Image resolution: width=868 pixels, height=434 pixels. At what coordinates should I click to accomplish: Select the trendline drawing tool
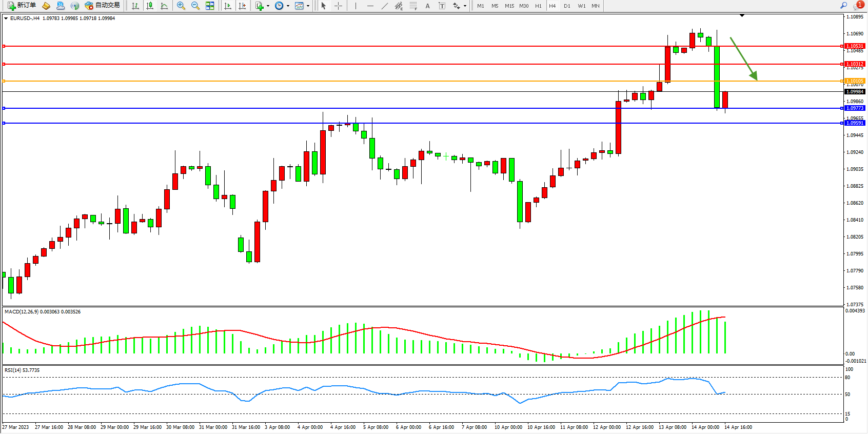(384, 6)
